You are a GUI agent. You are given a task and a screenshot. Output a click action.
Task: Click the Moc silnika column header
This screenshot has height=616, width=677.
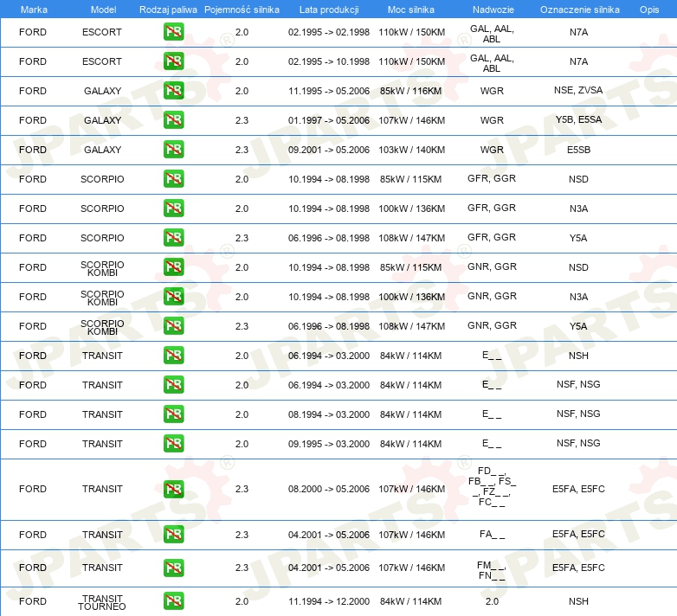click(x=410, y=10)
